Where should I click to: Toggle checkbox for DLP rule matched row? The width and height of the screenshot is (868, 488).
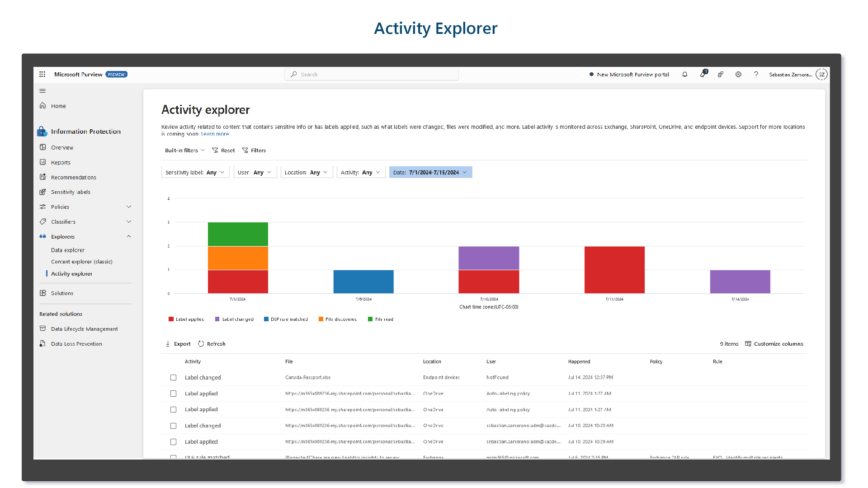click(x=173, y=456)
